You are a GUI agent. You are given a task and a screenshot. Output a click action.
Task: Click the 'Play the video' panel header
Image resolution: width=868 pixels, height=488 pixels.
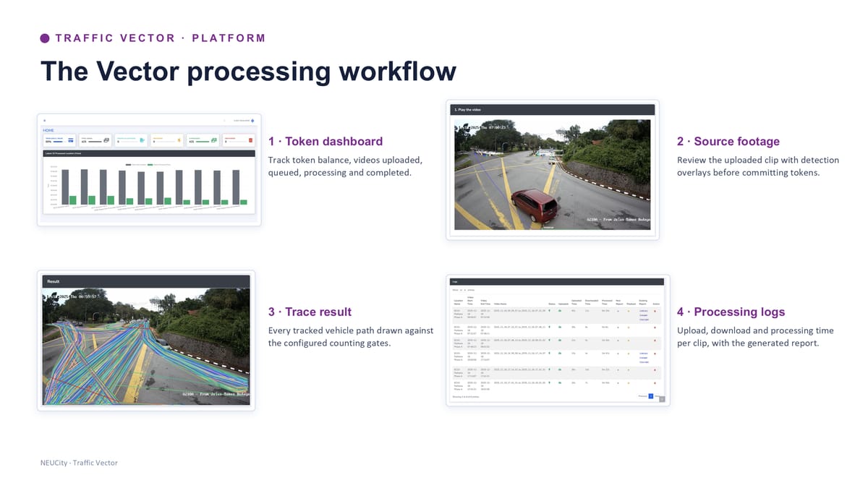pos(553,110)
